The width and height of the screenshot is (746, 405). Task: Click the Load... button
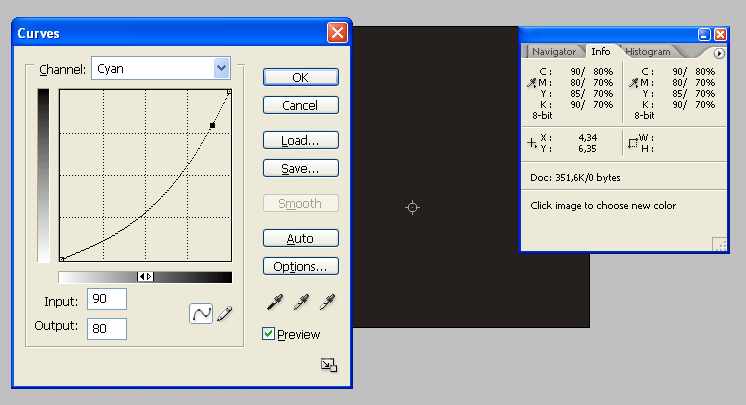click(x=301, y=140)
